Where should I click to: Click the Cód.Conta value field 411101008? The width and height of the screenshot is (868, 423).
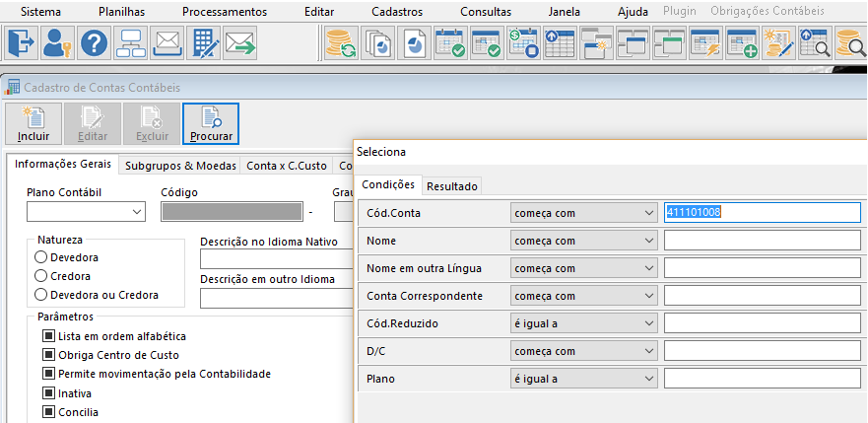tap(763, 213)
